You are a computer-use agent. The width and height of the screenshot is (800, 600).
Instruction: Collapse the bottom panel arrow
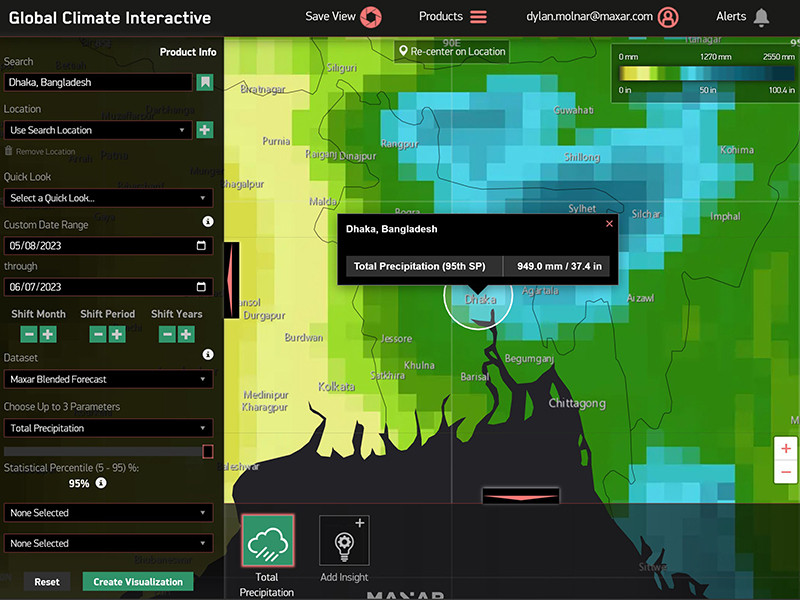tap(520, 496)
